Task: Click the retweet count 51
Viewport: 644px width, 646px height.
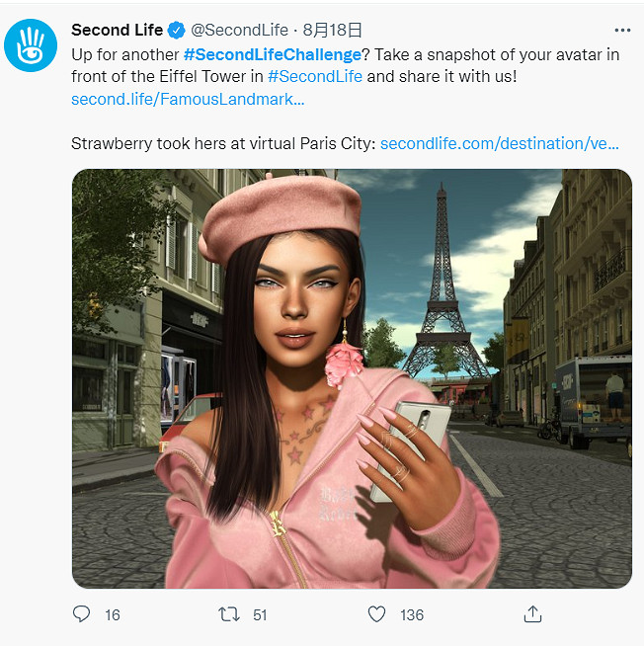Action: click(x=260, y=615)
